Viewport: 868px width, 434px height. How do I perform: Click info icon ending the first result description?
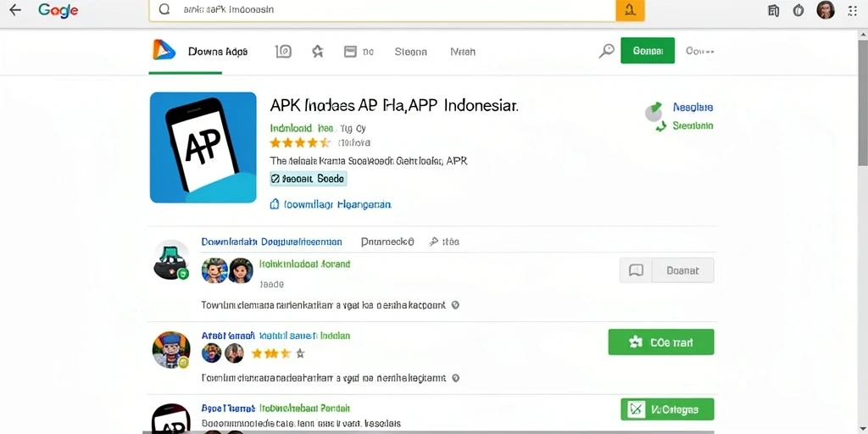pos(455,304)
